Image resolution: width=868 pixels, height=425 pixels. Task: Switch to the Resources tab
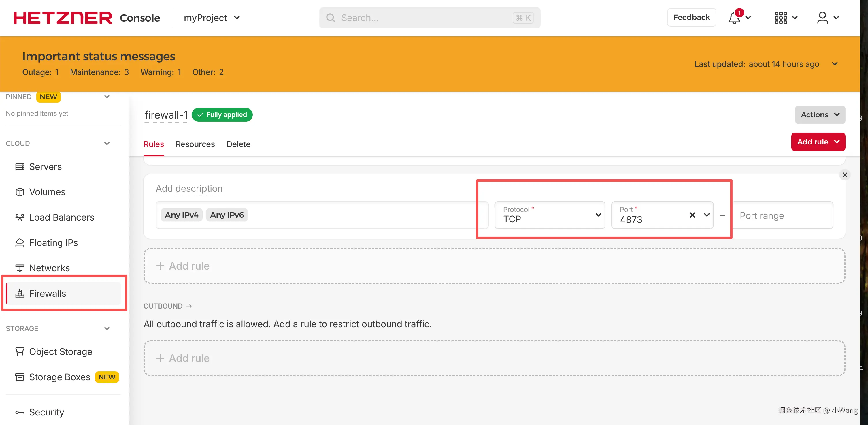point(195,144)
